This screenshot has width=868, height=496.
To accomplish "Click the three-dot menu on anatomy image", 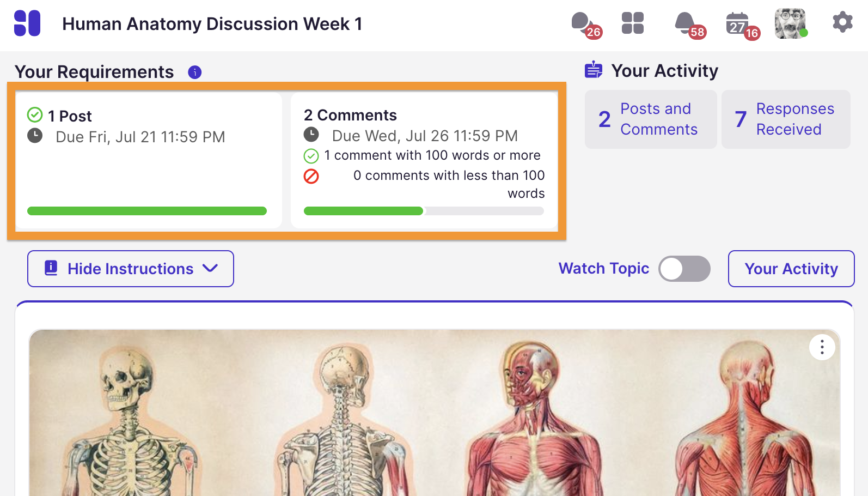I will pos(822,347).
